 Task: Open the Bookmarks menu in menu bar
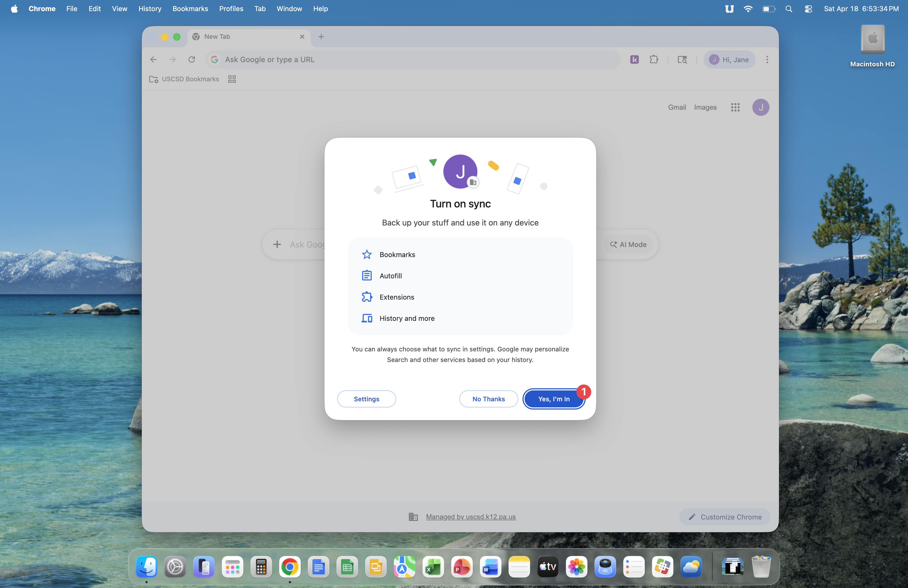coord(190,8)
